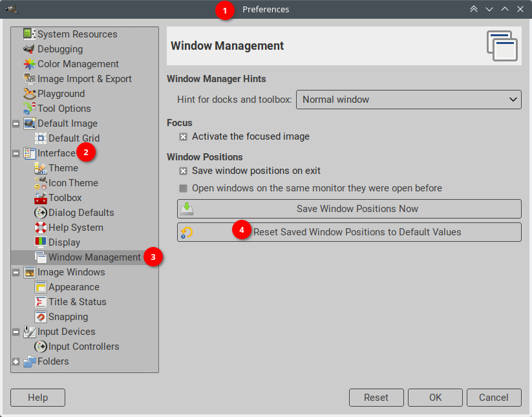Go to the Theme preferences page
The image size is (532, 417).
[x=63, y=168]
